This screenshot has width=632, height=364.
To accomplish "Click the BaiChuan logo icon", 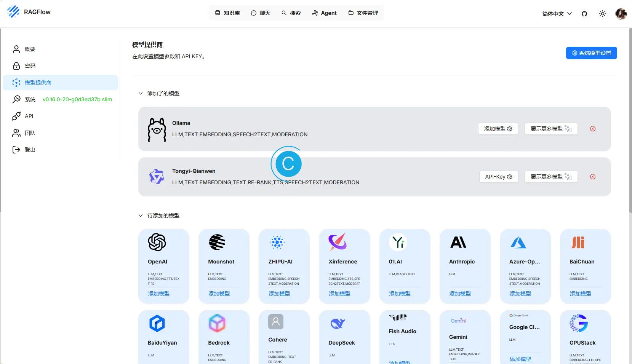I will click(578, 242).
